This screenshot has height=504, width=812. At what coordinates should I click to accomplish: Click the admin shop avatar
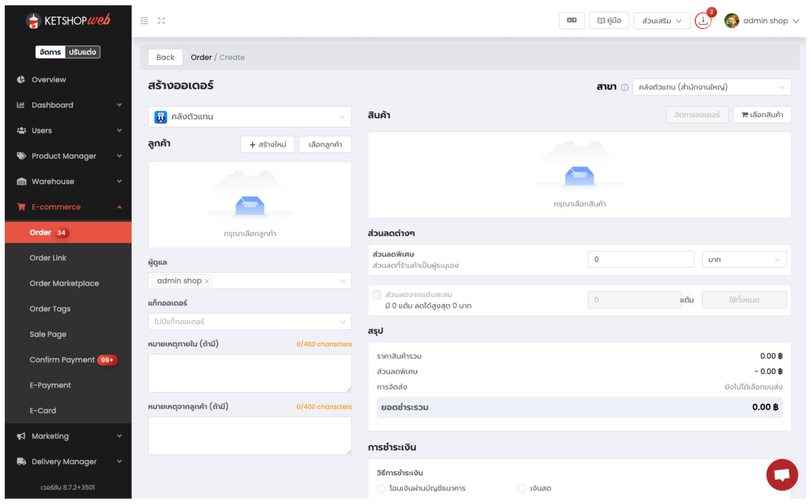pyautogui.click(x=732, y=21)
